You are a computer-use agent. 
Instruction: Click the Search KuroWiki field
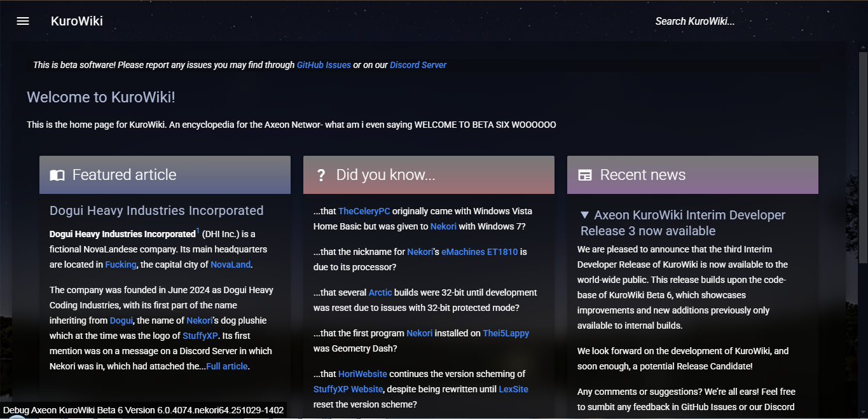tap(694, 20)
